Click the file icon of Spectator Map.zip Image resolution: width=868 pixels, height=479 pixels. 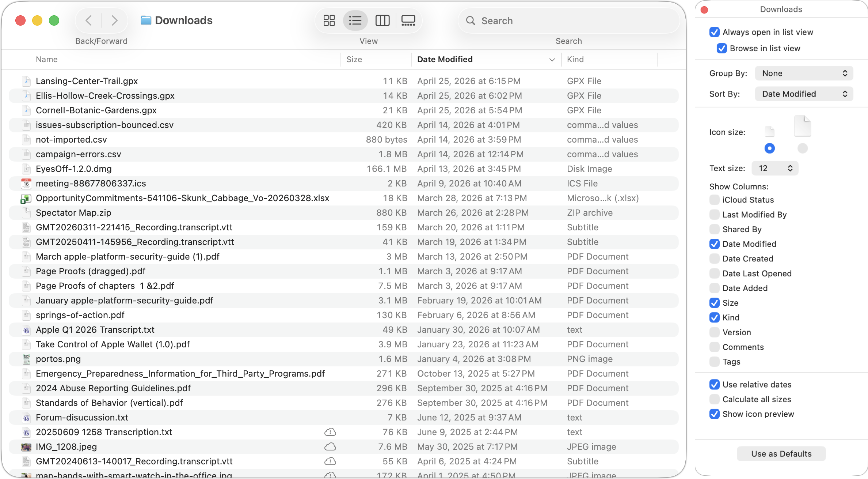[26, 213]
